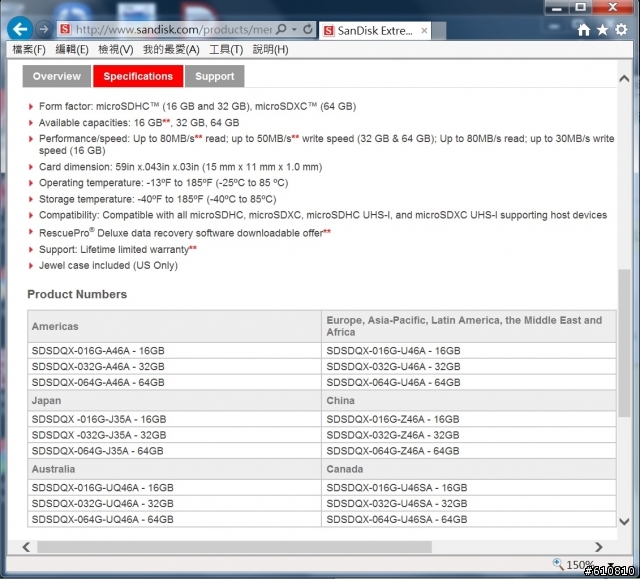Select the SanDisk Extre... browser tab
The image size is (640, 579).
point(375,31)
